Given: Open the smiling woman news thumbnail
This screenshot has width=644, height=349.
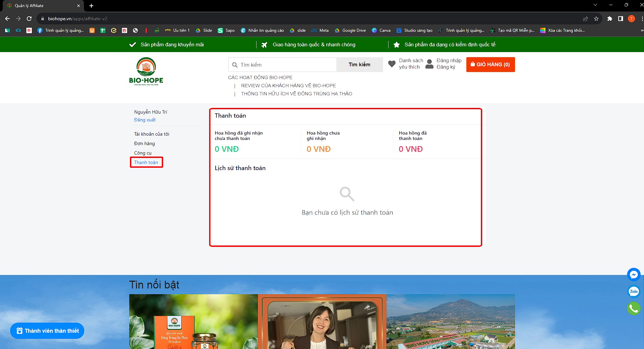Looking at the screenshot, I should click(322, 322).
